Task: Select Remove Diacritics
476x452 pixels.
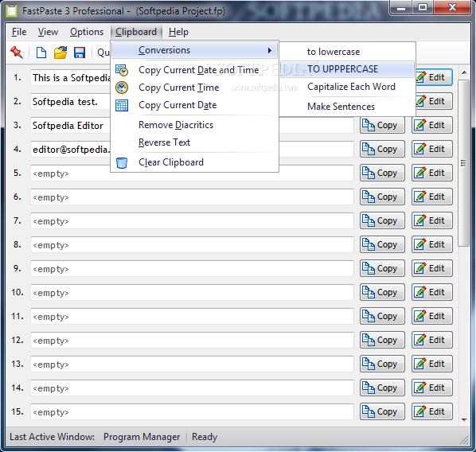Action: (x=194, y=125)
